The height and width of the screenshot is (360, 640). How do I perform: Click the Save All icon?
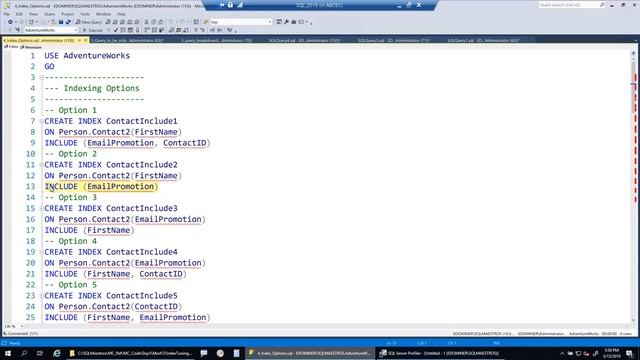(x=68, y=22)
